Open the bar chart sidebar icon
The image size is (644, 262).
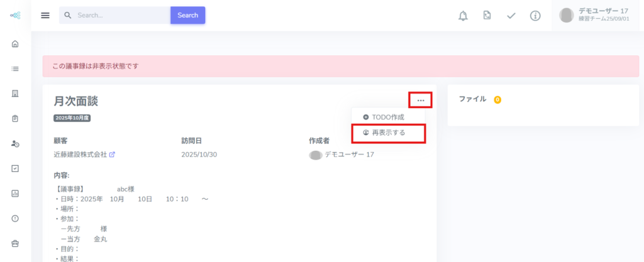(15, 193)
